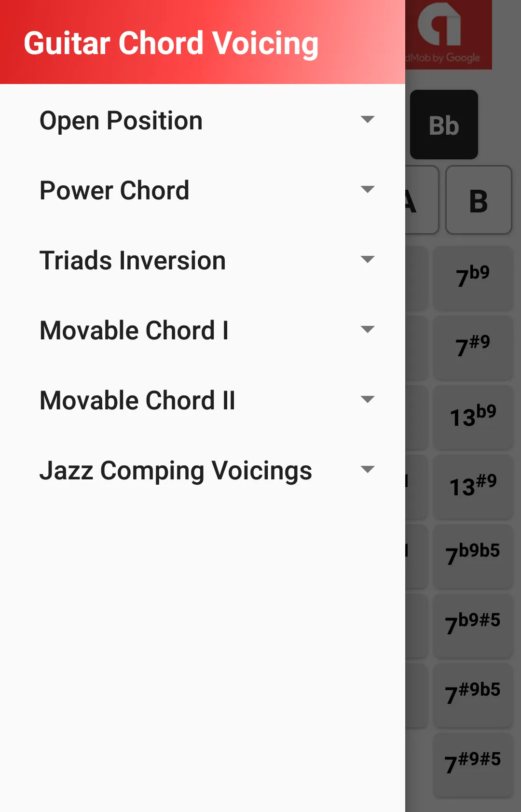
Task: Select Jazz Comping Voicings menu entry
Action: 203,470
